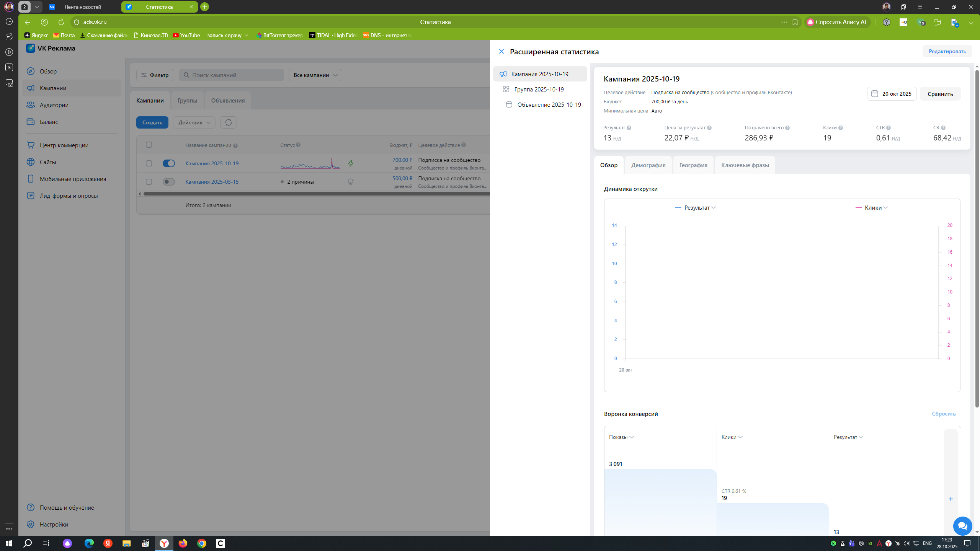Switch to the Группы tab
This screenshot has width=980, height=551.
coord(187,100)
